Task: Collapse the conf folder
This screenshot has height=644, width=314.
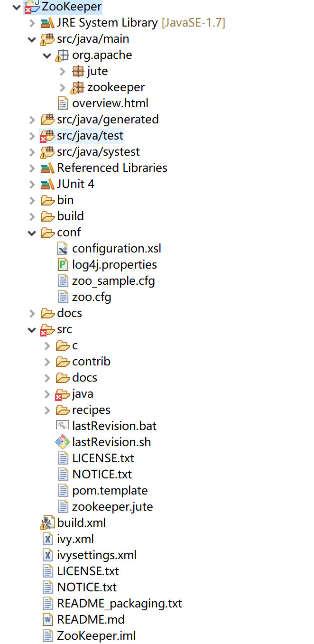Action: click(32, 233)
